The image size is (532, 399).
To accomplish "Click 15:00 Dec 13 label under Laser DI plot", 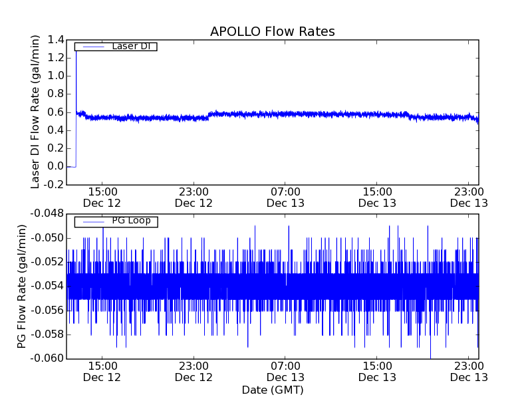I will 377,198.
